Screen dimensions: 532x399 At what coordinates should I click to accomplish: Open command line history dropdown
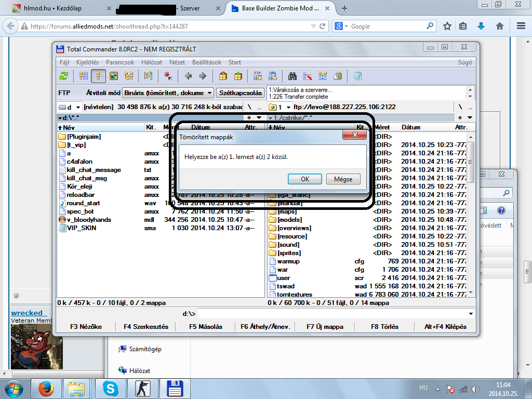tap(471, 314)
